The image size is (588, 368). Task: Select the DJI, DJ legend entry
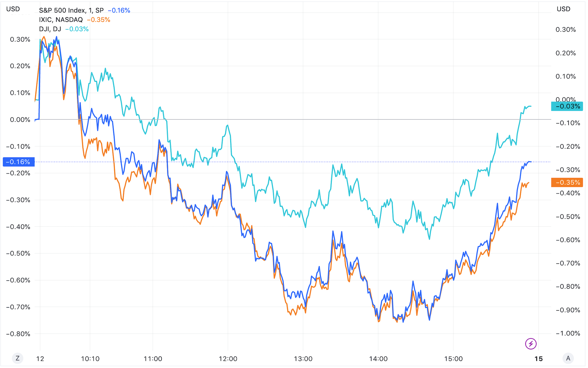(x=50, y=29)
